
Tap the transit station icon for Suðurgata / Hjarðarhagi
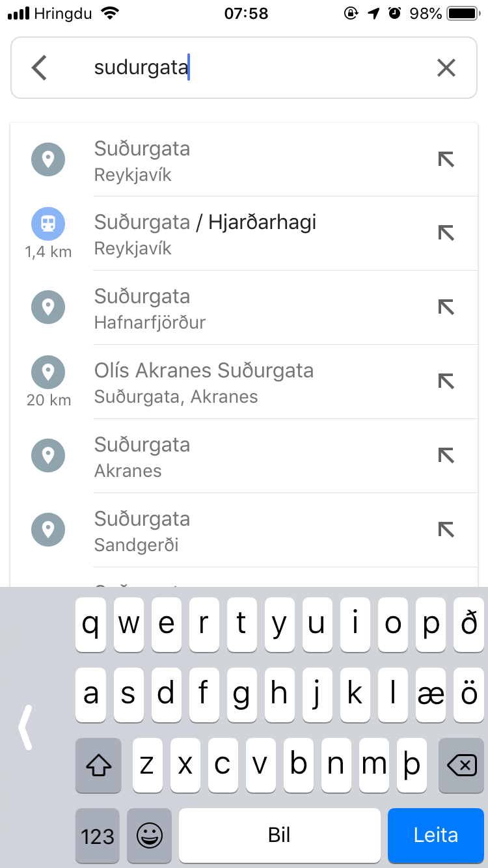48,224
